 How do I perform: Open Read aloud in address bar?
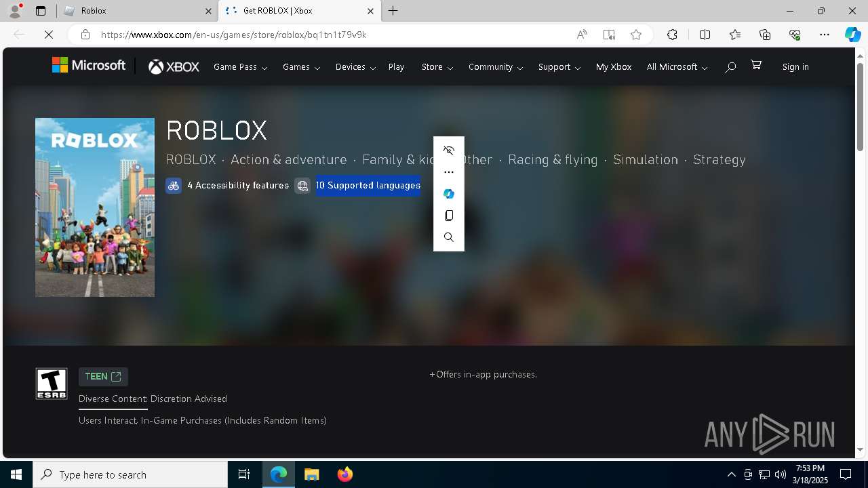pyautogui.click(x=582, y=35)
